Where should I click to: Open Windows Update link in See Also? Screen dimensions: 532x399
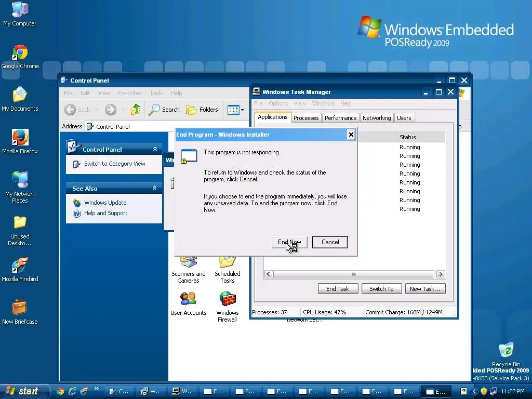(x=105, y=203)
